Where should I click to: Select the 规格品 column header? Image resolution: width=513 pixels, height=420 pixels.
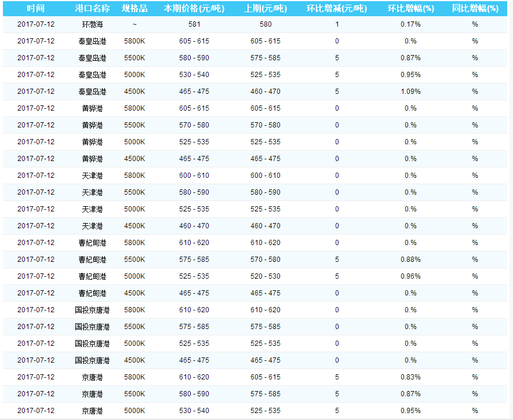(x=134, y=9)
